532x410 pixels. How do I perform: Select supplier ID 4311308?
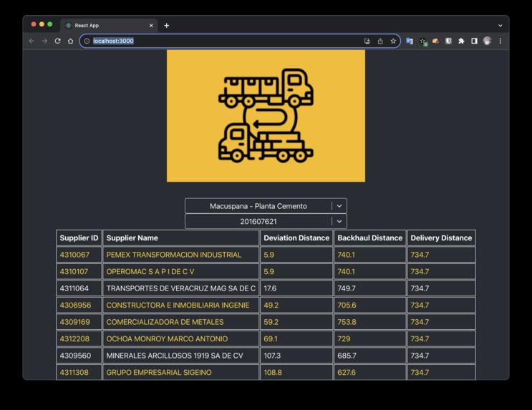pos(74,372)
